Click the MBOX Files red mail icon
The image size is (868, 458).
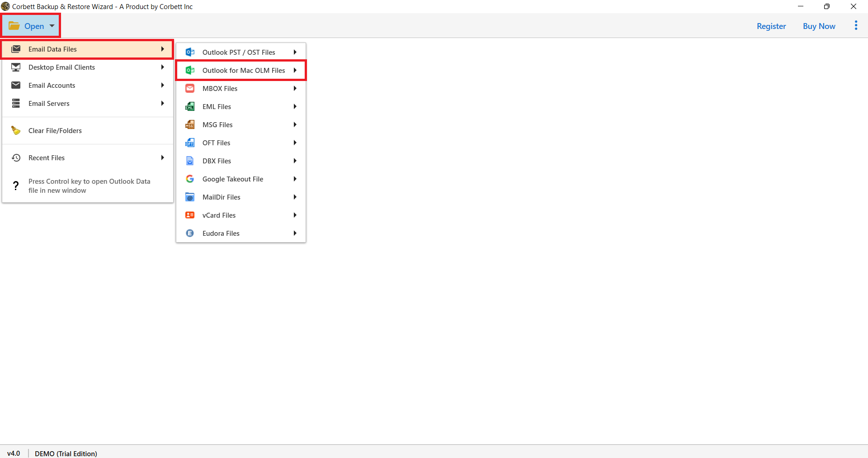(x=190, y=88)
